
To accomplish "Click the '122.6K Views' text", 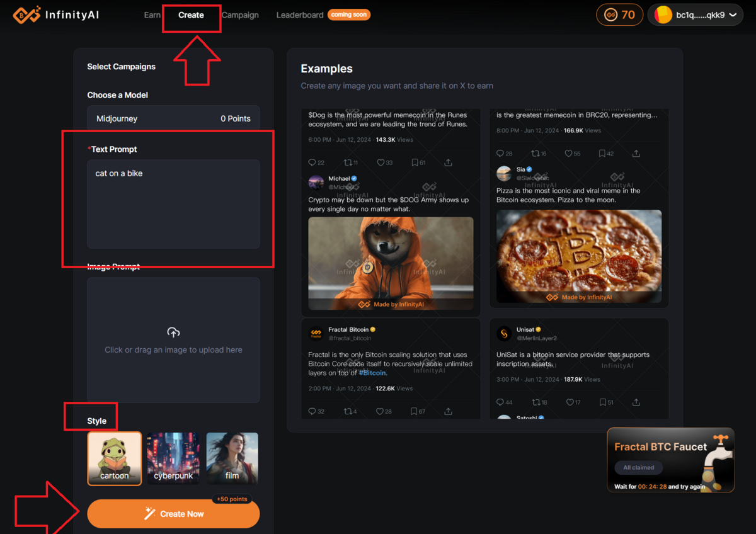I will point(394,389).
